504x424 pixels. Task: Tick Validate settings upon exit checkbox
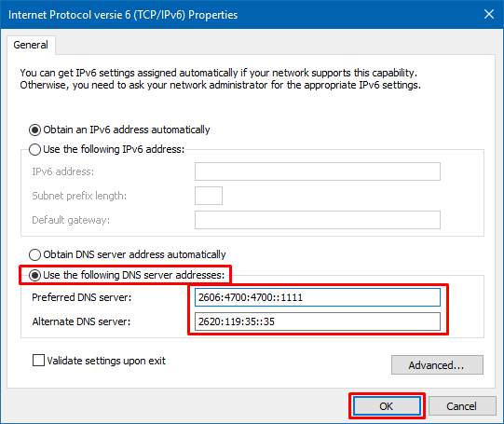[38, 361]
